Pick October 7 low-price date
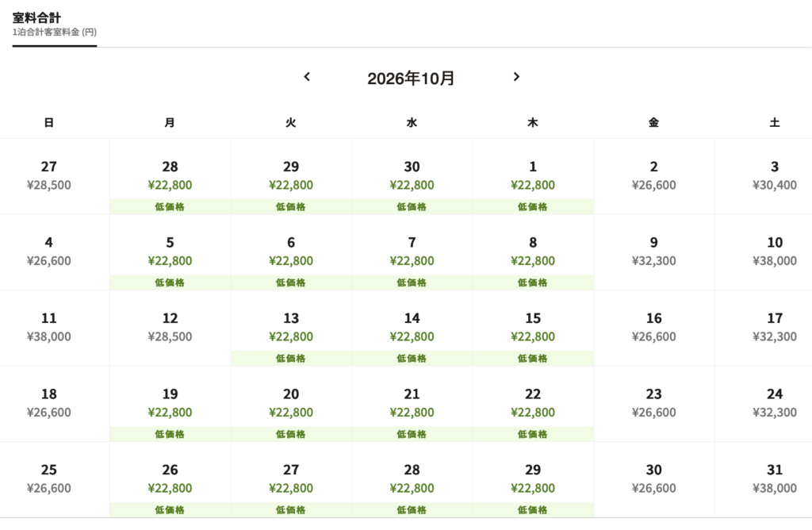 (x=412, y=252)
